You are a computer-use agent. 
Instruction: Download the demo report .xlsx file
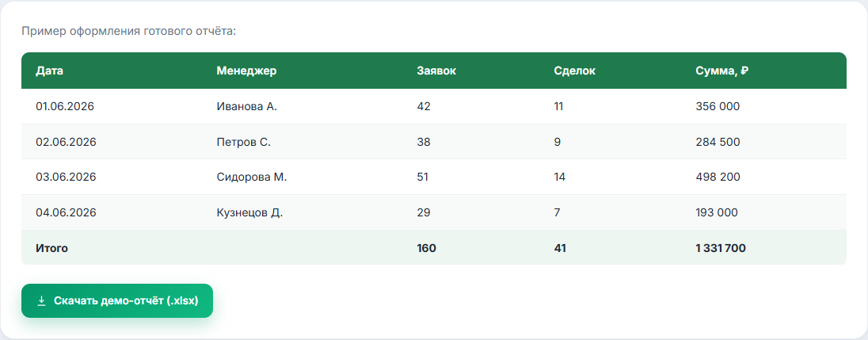[116, 300]
